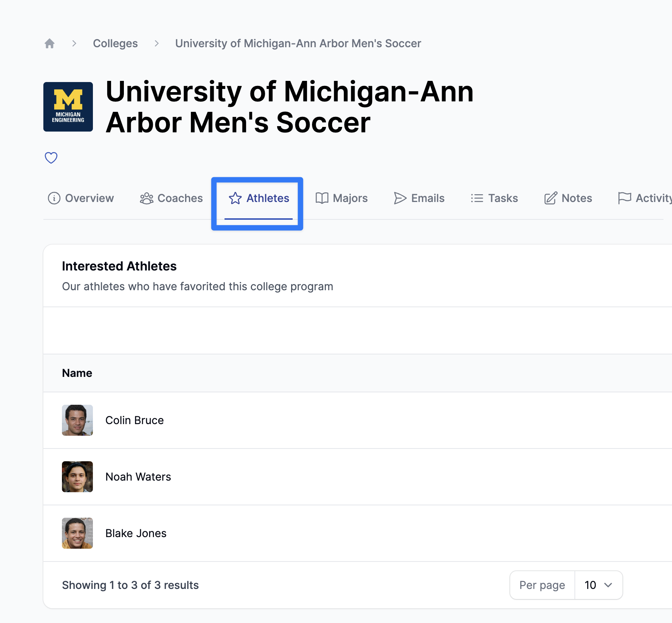The width and height of the screenshot is (672, 623).
Task: Open the Activity tab
Action: pos(645,198)
